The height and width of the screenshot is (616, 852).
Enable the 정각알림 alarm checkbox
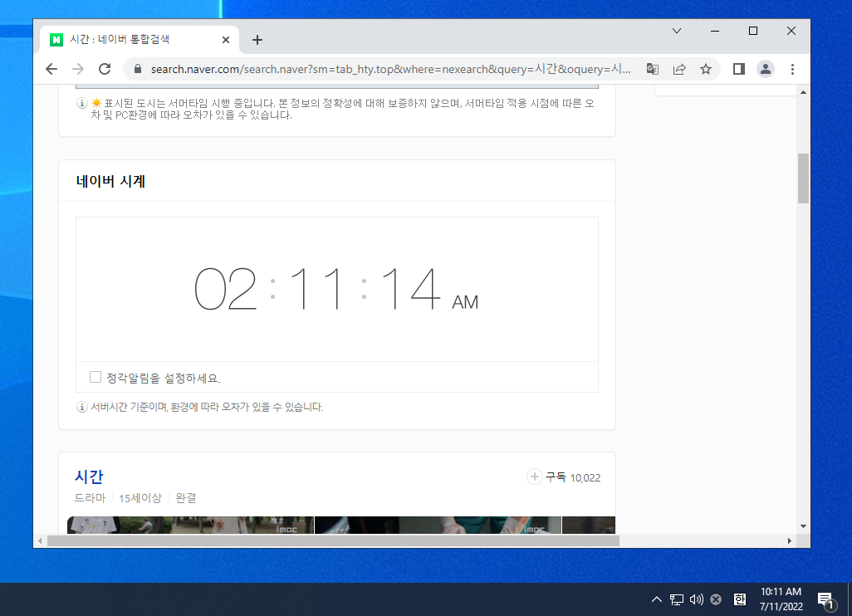(95, 376)
